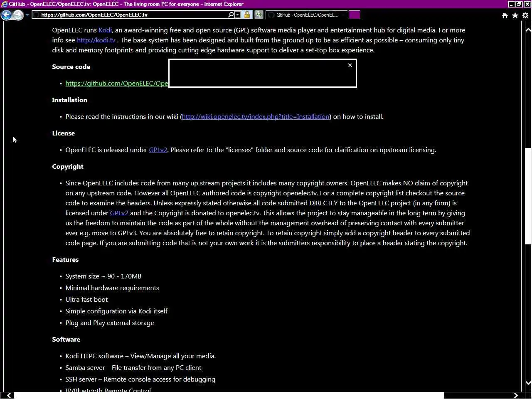This screenshot has height=399, width=532.
Task: Click the security lock icon
Action: (x=247, y=15)
